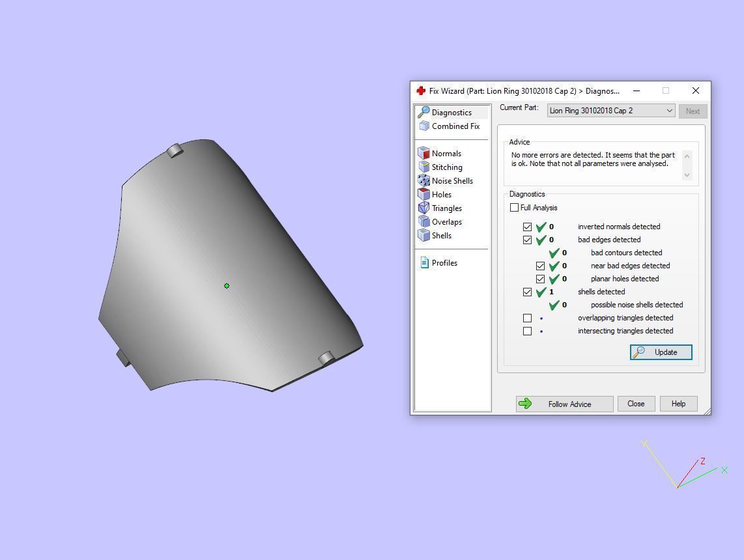Click the 'bad contours detected' result row
This screenshot has height=560, width=744.
tap(605, 253)
